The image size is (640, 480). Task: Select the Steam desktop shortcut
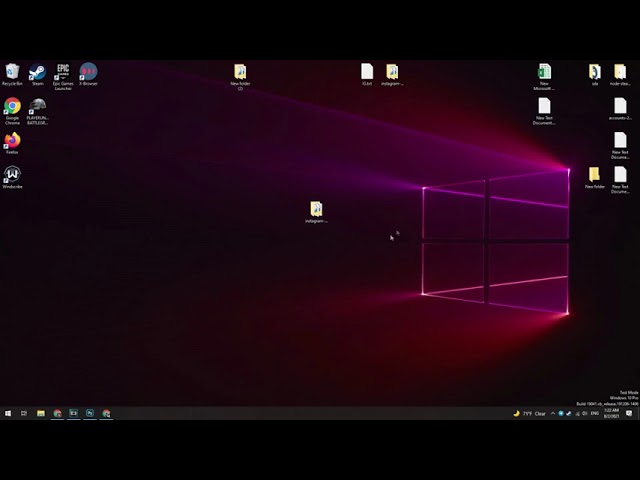pos(38,74)
